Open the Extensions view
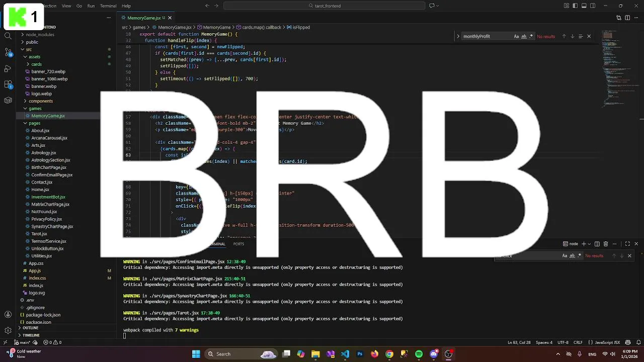This screenshot has width=644, height=362. click(8, 84)
